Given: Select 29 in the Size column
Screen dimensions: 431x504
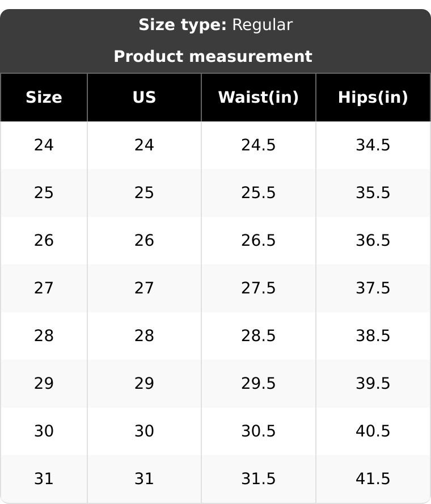Looking at the screenshot, I should point(44,384).
